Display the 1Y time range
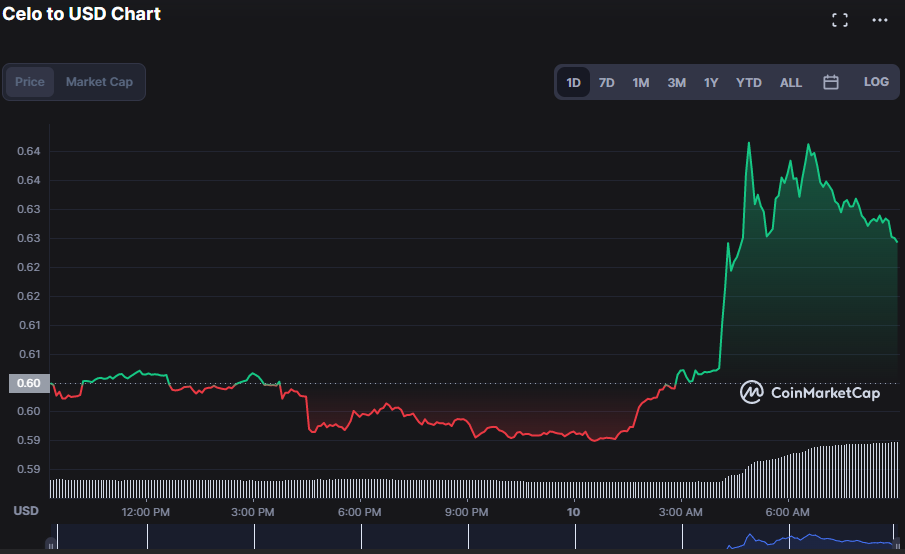905x554 pixels. [711, 82]
